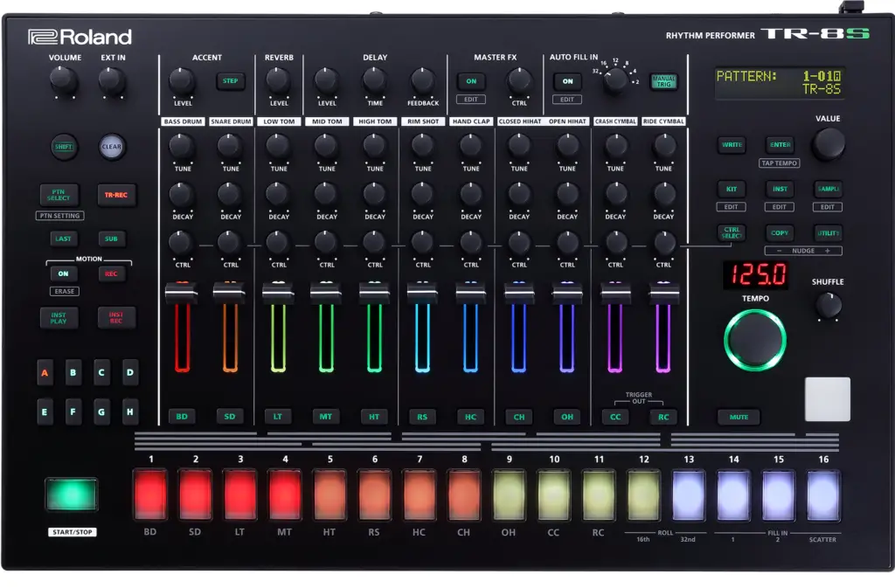
Task: Select the OH instrument button under fader
Action: point(566,417)
